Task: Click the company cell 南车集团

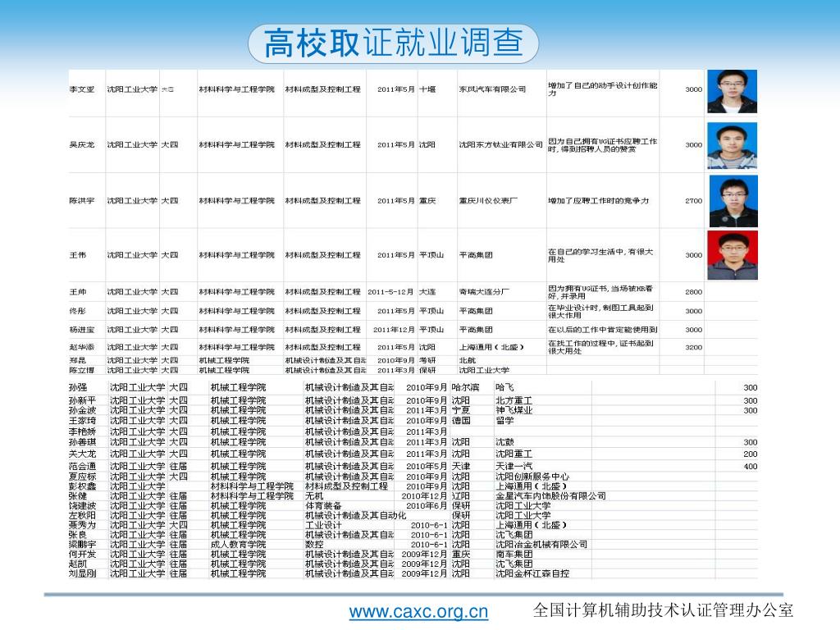Action: (514, 554)
